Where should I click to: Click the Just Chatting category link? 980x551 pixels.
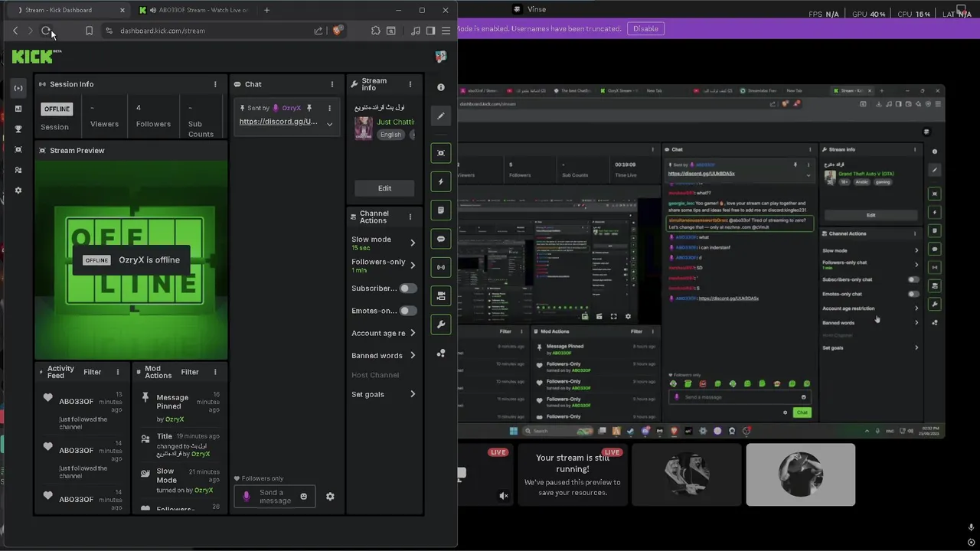point(396,122)
